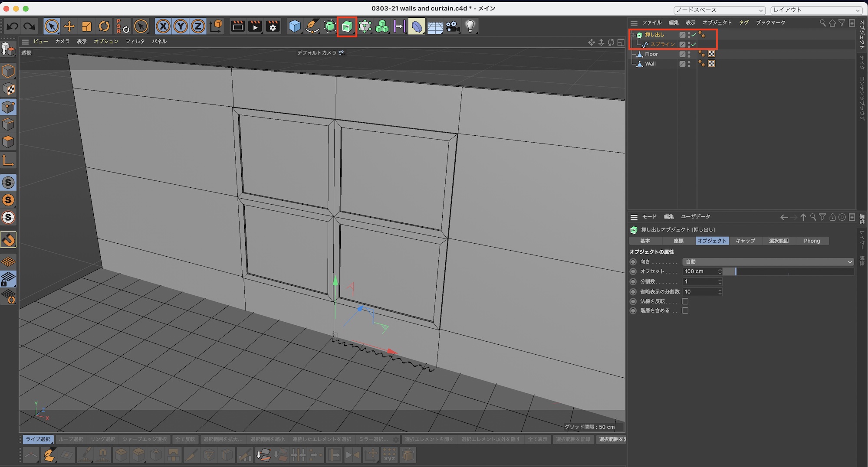Toggle the X axis lock
This screenshot has height=467, width=868.
pos(163,26)
